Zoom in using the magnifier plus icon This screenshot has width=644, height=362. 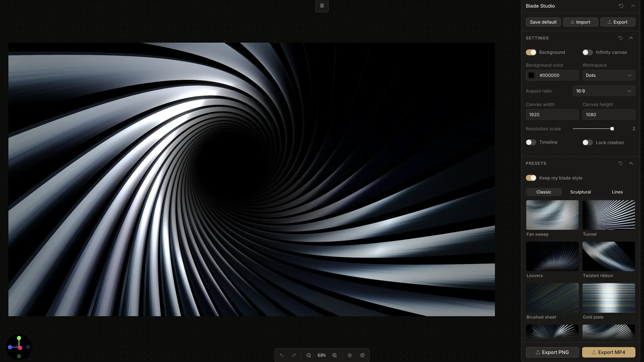coord(334,355)
